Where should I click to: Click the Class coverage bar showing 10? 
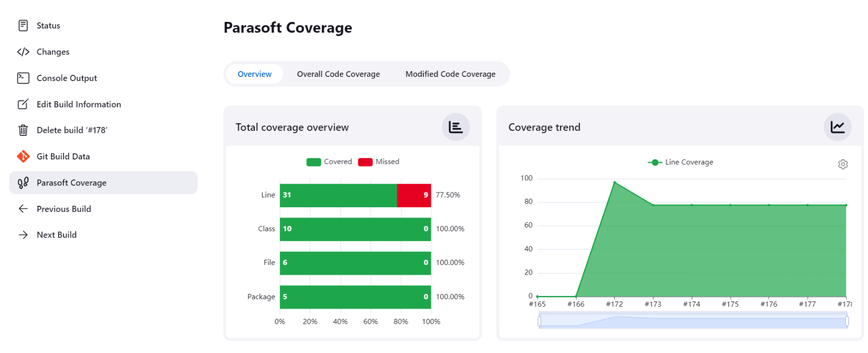pos(355,229)
